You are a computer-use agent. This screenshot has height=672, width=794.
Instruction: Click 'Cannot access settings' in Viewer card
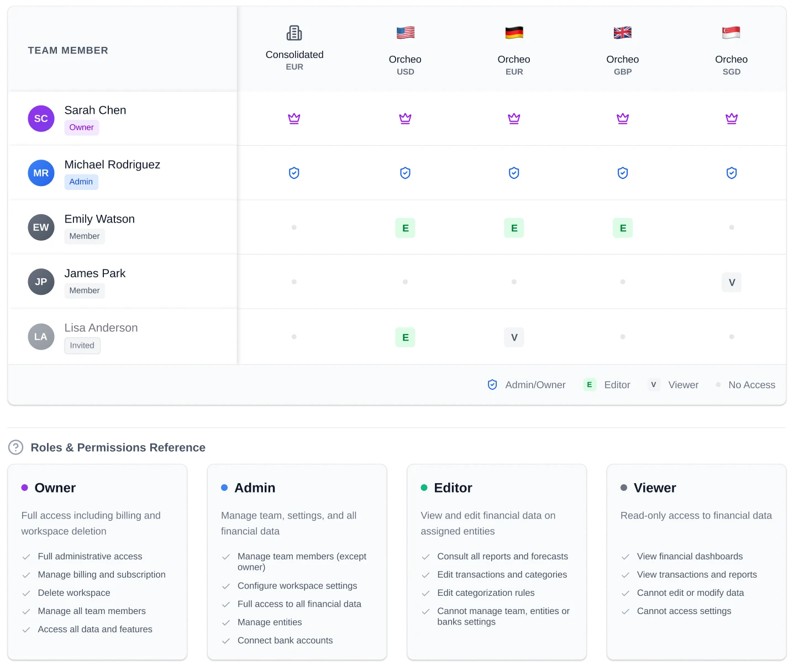click(x=684, y=611)
